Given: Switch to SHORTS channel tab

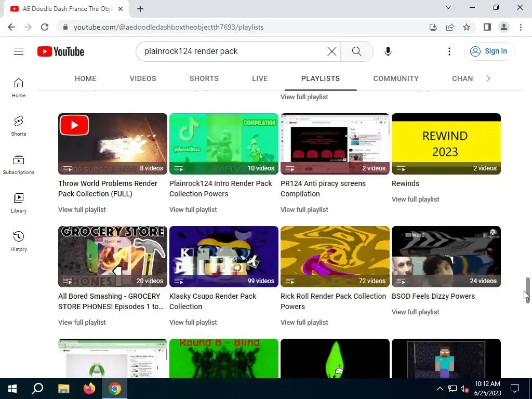Looking at the screenshot, I should (x=204, y=79).
